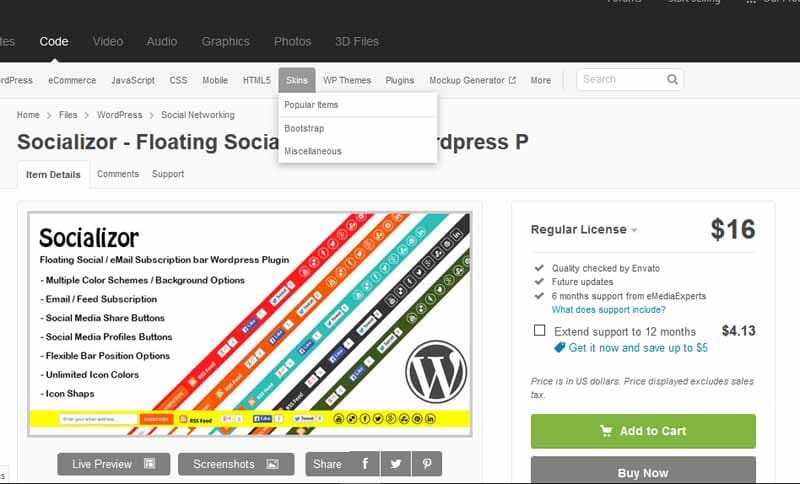Click the Buy Now button

(x=643, y=470)
